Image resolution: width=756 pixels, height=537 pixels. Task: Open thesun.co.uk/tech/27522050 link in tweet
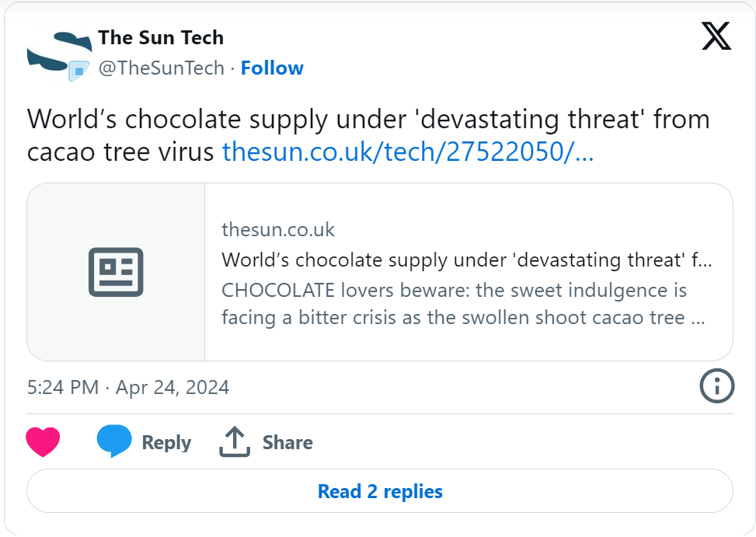(x=408, y=152)
